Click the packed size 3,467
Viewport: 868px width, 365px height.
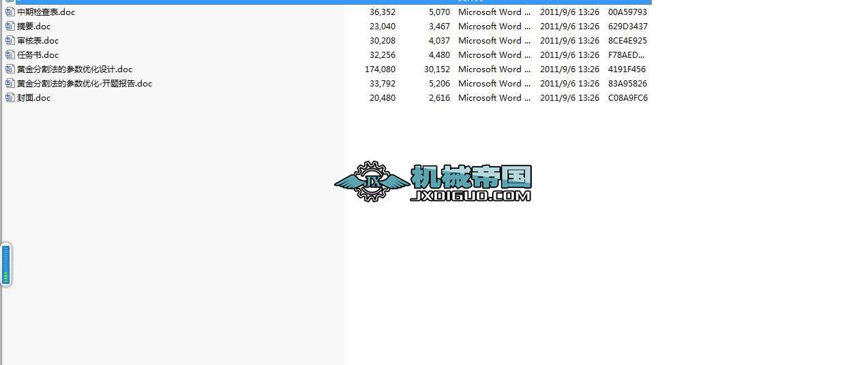click(x=440, y=27)
